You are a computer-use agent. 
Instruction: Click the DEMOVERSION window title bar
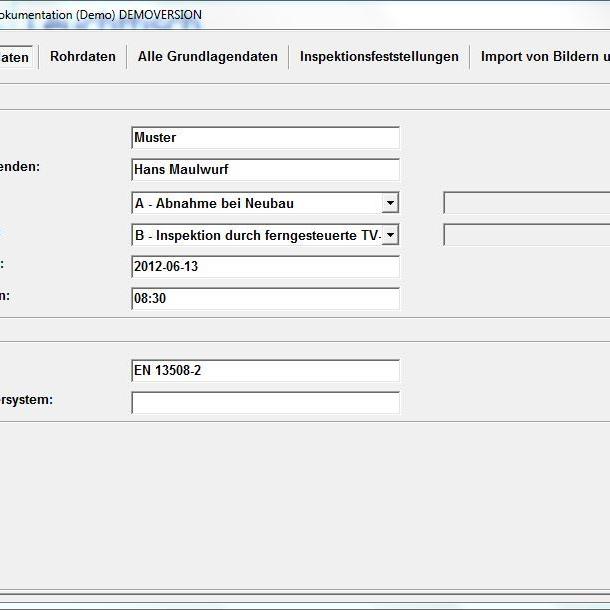300,14
